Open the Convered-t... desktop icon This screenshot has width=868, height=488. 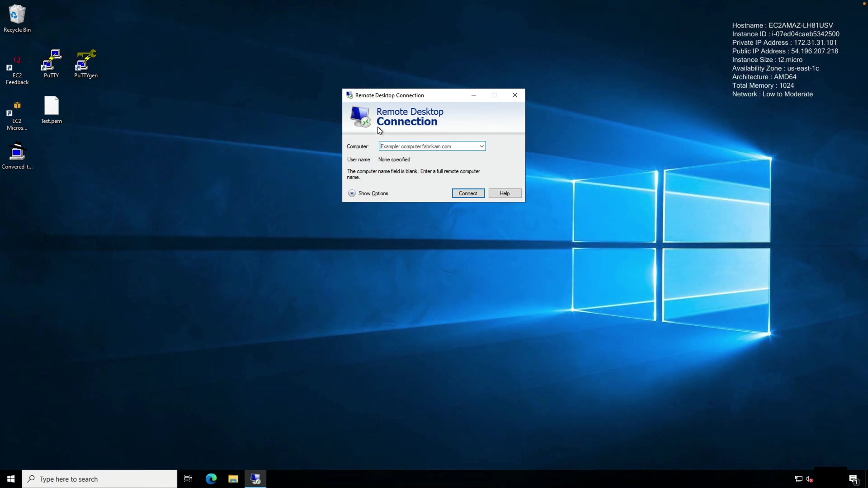[x=17, y=152]
